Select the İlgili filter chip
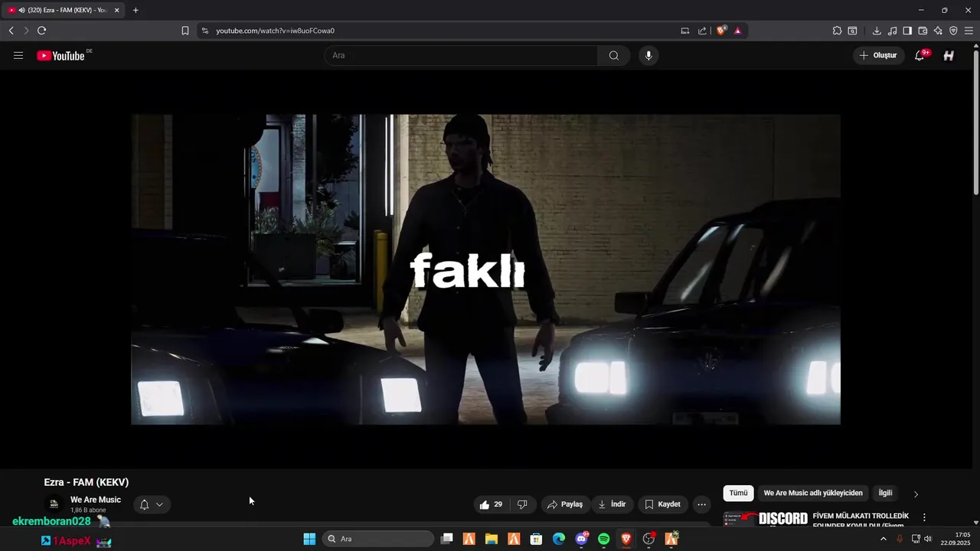Viewport: 980px width, 551px height. (x=885, y=493)
